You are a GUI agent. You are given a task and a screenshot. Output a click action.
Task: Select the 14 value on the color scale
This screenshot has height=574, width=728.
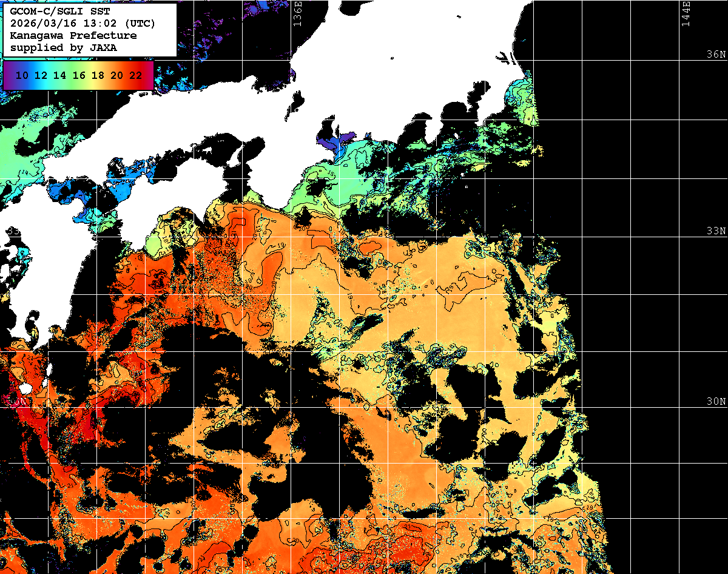coord(59,75)
